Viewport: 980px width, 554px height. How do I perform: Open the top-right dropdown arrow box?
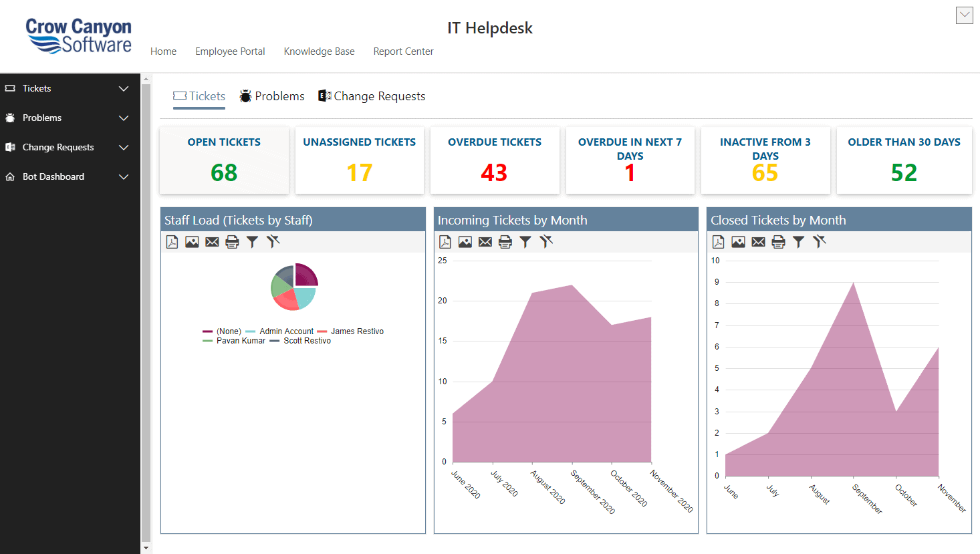pyautogui.click(x=965, y=15)
